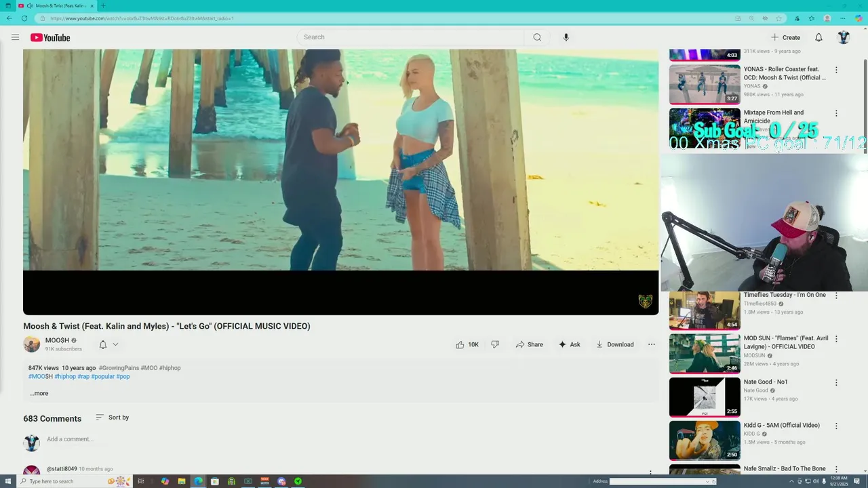Click the video player frame

(340, 182)
